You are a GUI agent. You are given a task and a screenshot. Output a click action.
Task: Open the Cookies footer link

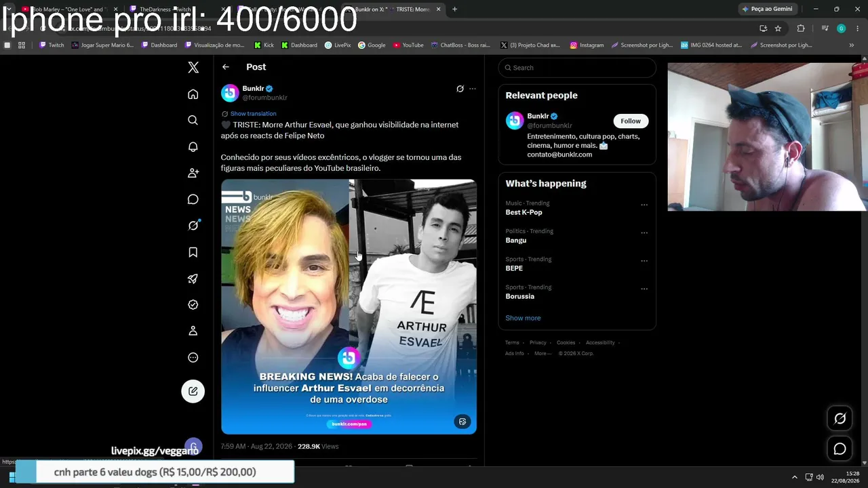[566, 343]
